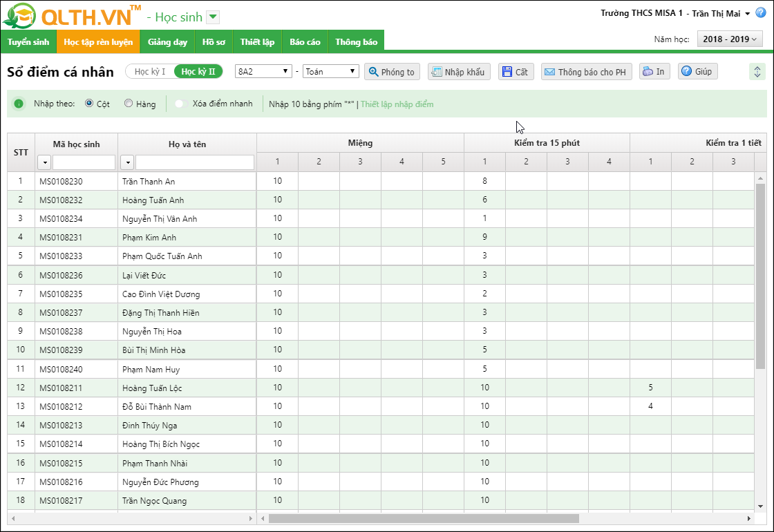Expand the Năm học 2018 - 2019 dropdown
The width and height of the screenshot is (774, 532).
click(729, 39)
